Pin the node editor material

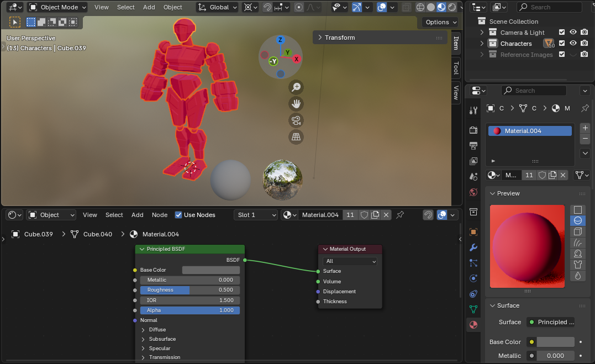pos(400,215)
